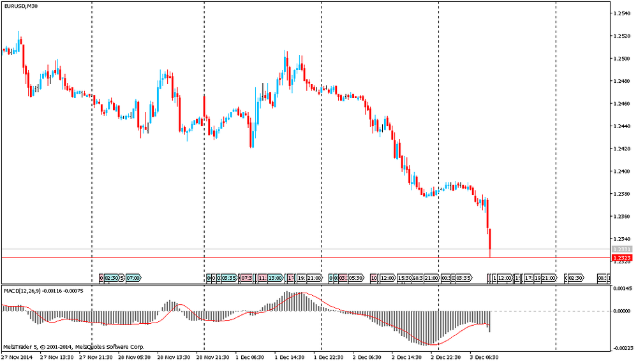638x364 pixels.
Task: Select the pink 07:3 event marker
Action: coord(246,278)
